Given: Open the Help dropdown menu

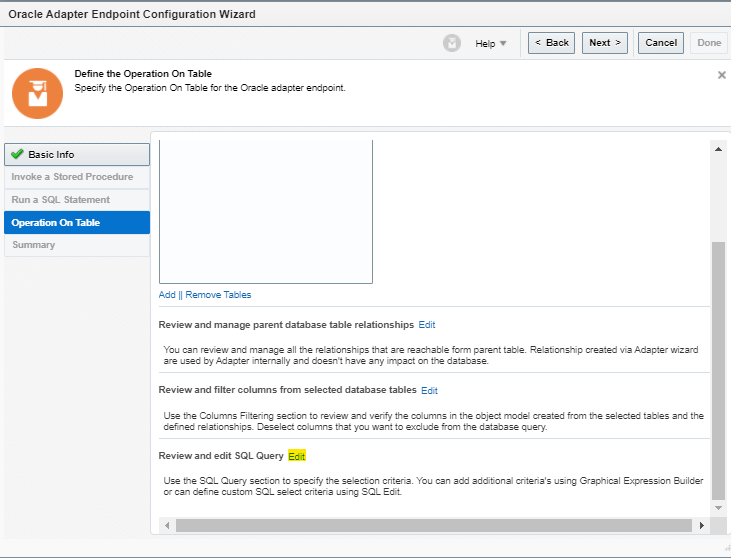Looking at the screenshot, I should (x=491, y=43).
